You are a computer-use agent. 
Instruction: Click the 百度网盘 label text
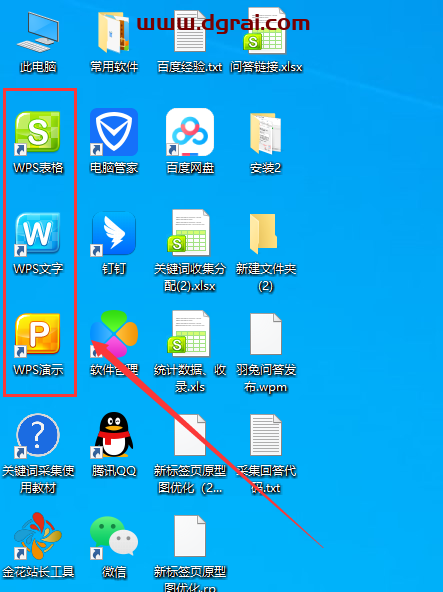pos(190,168)
